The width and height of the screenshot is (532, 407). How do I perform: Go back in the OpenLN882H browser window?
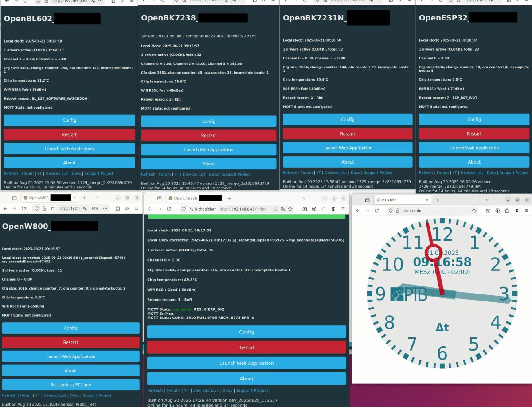(x=150, y=209)
